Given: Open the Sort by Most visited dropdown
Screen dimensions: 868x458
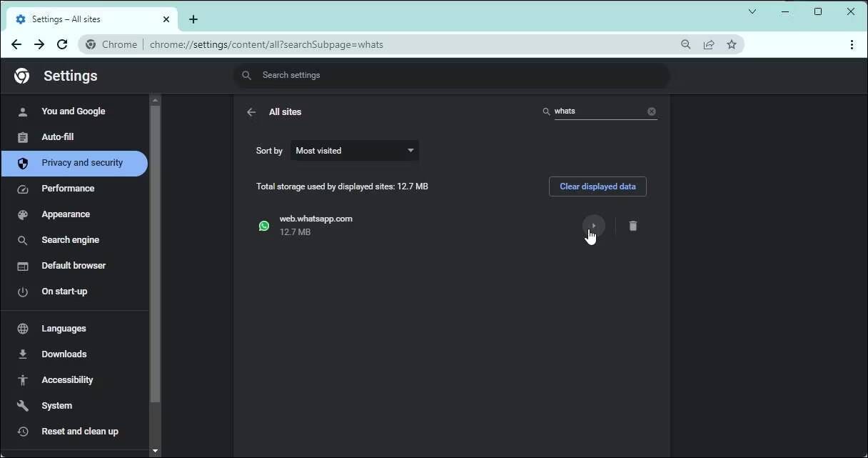Looking at the screenshot, I should point(354,151).
